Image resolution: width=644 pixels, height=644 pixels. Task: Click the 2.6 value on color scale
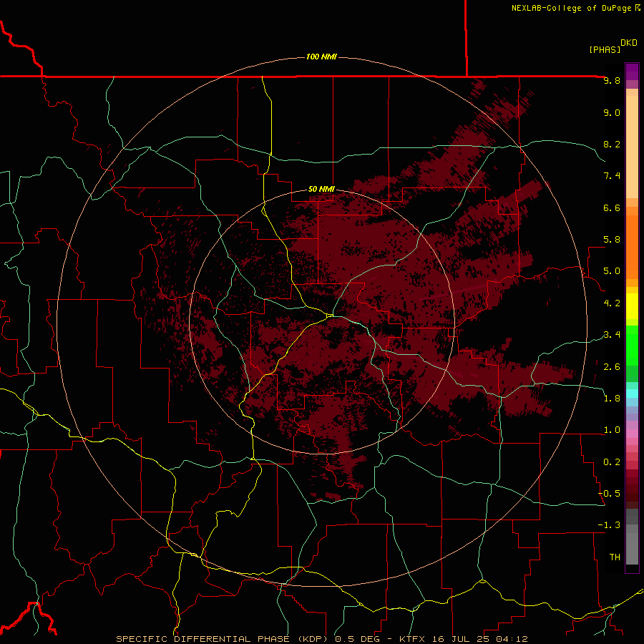(612, 367)
